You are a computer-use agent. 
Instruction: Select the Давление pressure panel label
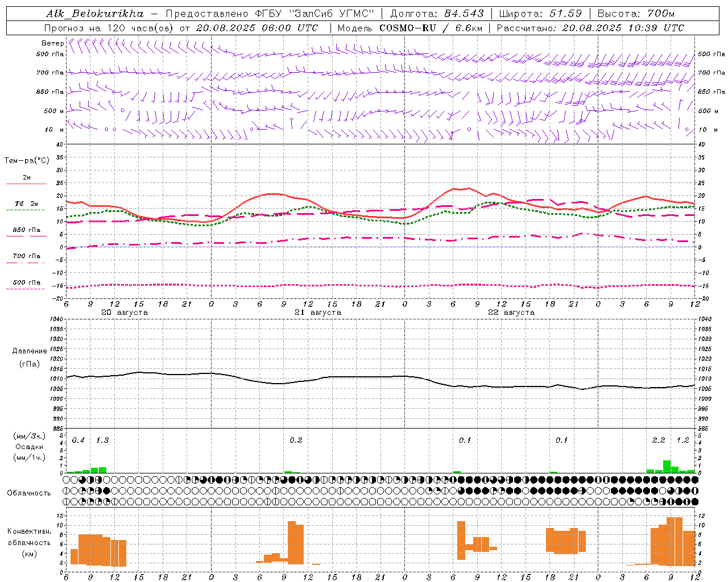[30, 351]
